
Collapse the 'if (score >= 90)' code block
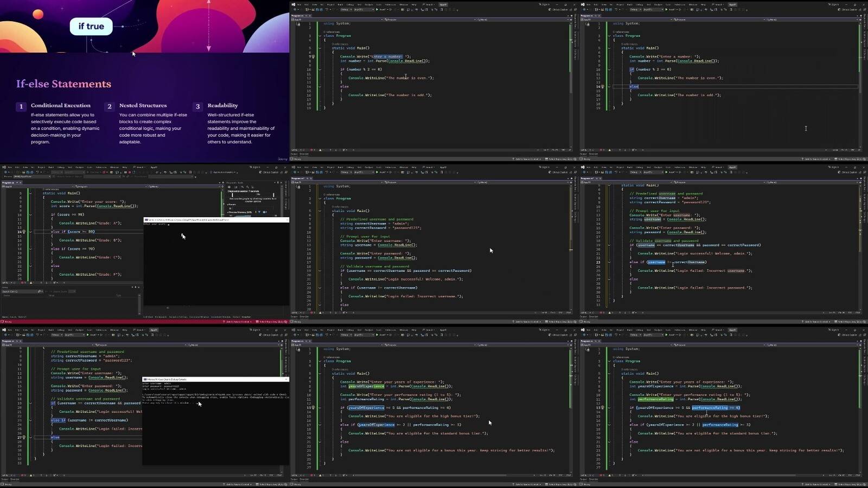[x=30, y=214]
